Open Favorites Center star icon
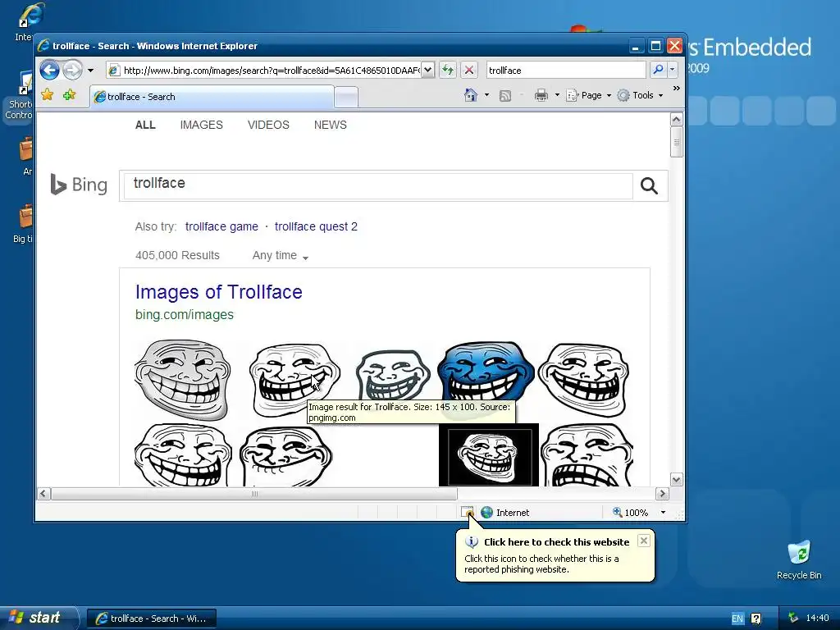Viewport: 840px width, 630px height. tap(47, 95)
